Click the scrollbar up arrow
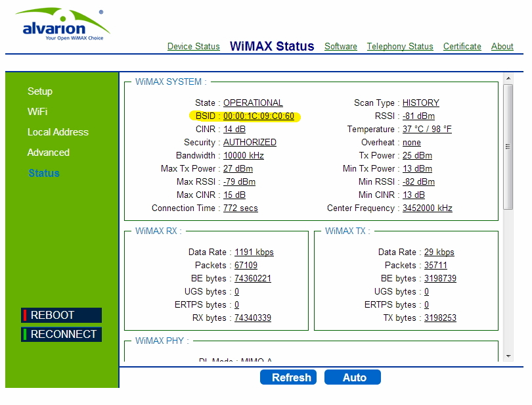The width and height of the screenshot is (532, 405). [508, 78]
